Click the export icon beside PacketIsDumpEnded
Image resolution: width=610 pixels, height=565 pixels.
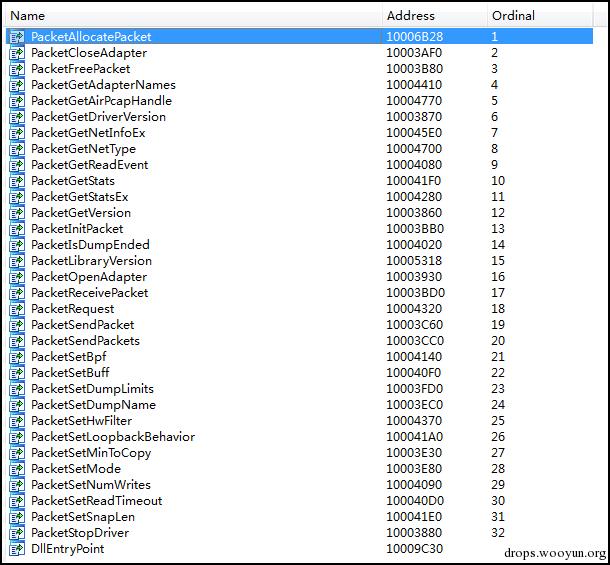[17, 245]
